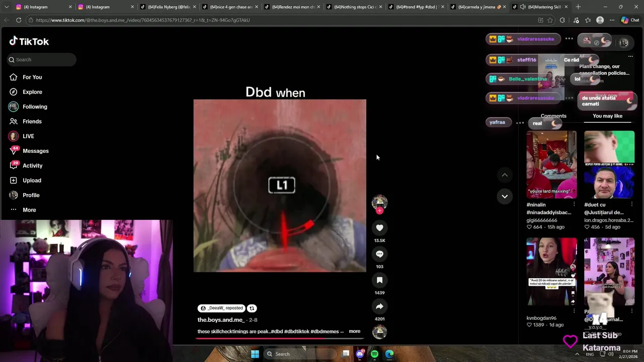Mute the Mastering Skill tab audio

click(522, 7)
